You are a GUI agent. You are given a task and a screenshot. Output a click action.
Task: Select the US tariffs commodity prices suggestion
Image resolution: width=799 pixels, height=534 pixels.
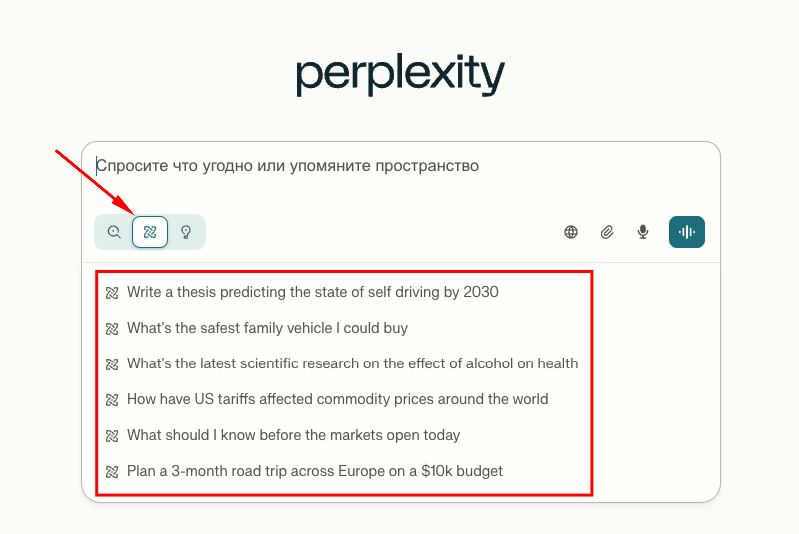point(337,399)
